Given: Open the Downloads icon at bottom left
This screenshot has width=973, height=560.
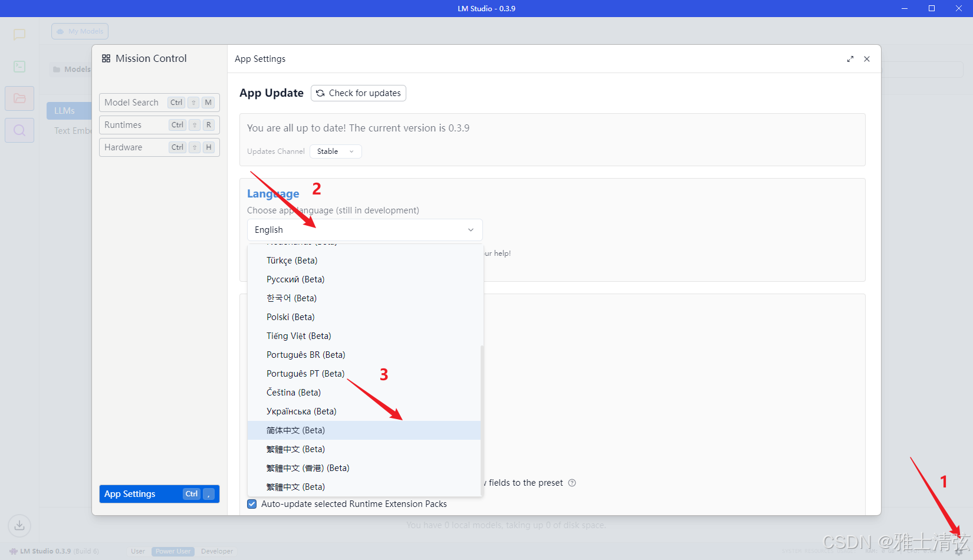Looking at the screenshot, I should tap(19, 525).
